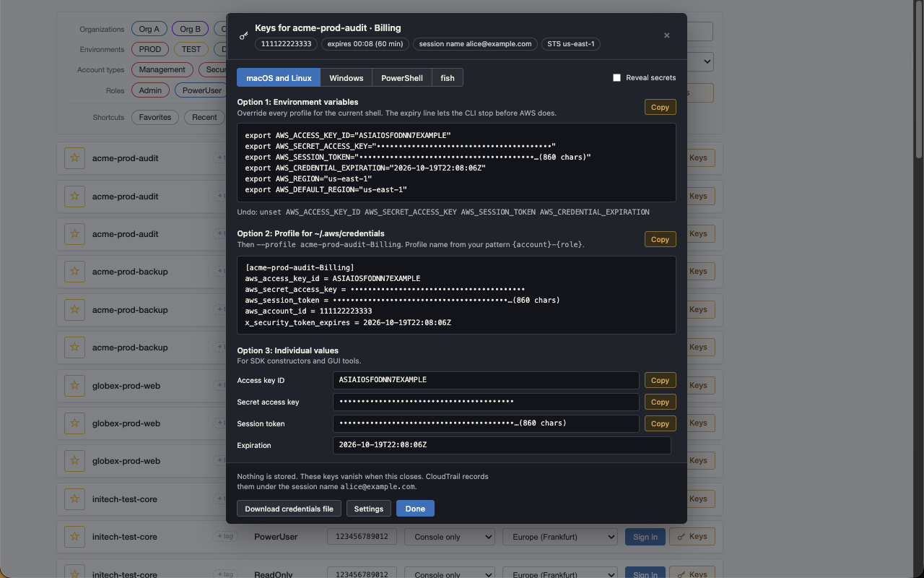This screenshot has height=578, width=924.
Task: Sign In to initech-test-core as PowerUser
Action: coord(645,537)
